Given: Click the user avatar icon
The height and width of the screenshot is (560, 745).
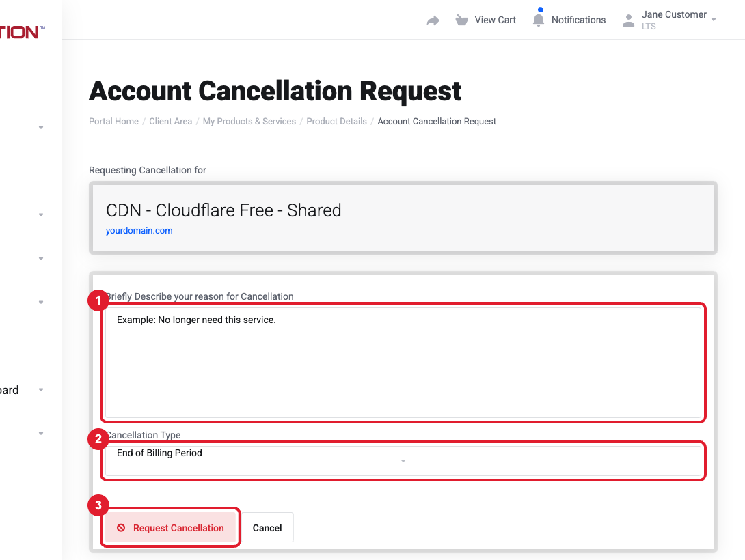Looking at the screenshot, I should [629, 20].
